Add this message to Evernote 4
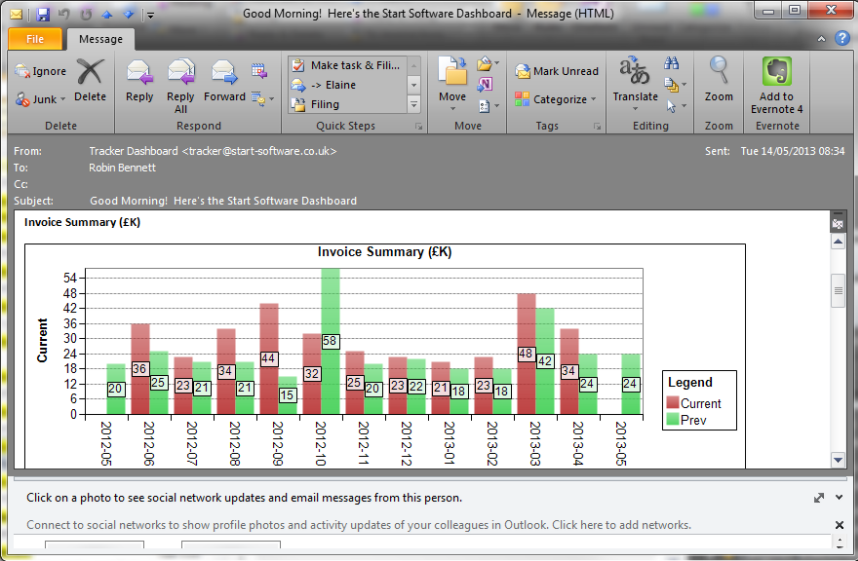858x561 pixels. click(777, 86)
